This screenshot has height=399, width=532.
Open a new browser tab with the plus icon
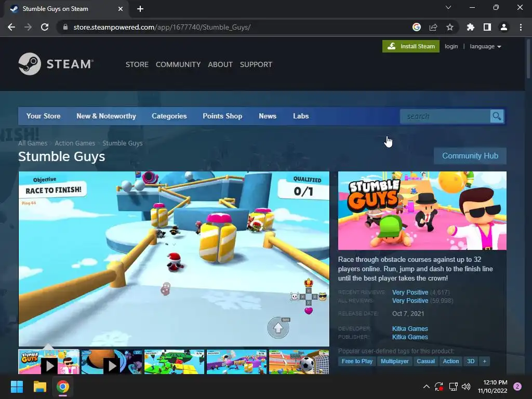click(140, 9)
